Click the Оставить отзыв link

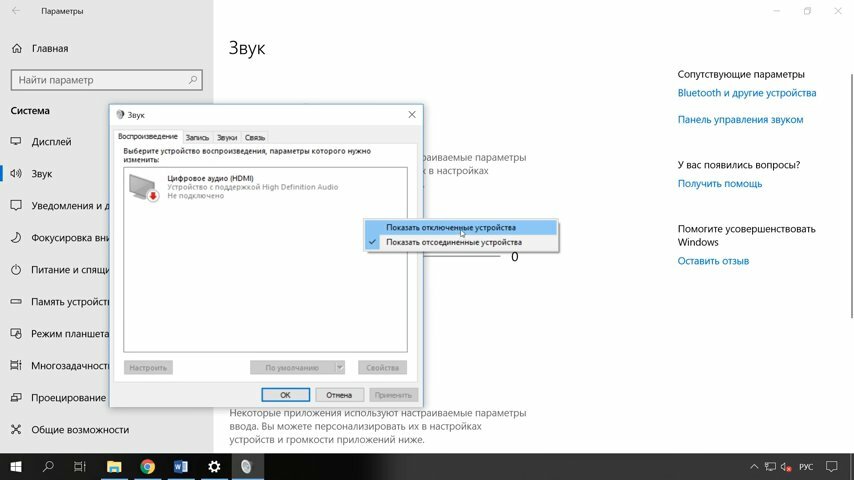[x=713, y=261]
